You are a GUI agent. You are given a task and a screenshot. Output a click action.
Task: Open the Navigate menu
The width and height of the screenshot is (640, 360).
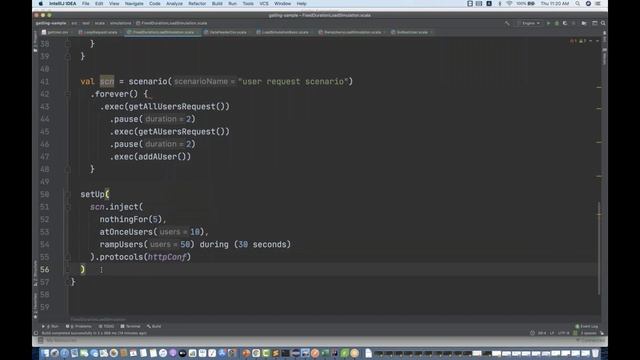134,4
